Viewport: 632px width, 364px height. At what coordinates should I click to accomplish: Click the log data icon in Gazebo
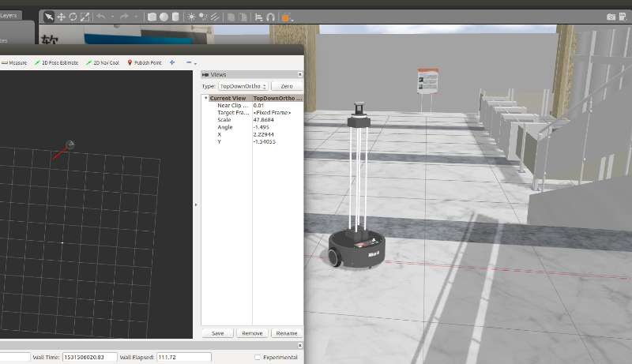pos(623,17)
